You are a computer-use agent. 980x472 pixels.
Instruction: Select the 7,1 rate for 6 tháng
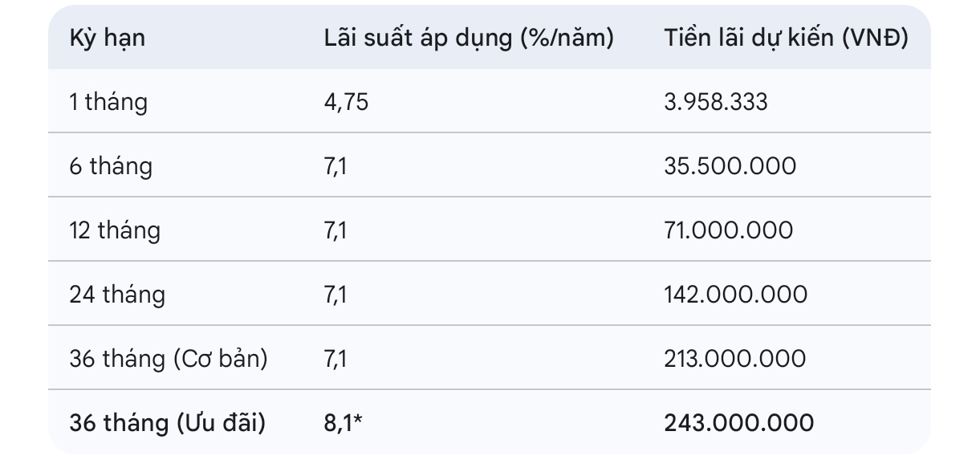[x=335, y=166]
